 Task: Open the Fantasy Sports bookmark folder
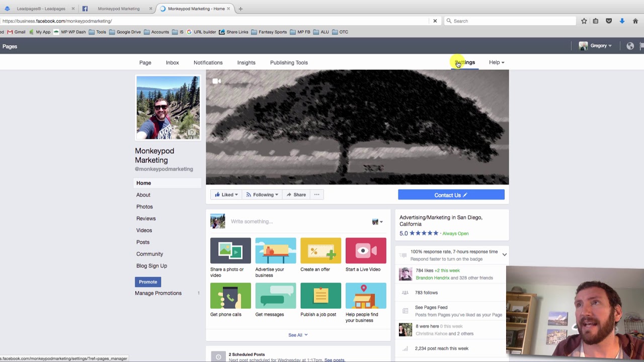(269, 32)
